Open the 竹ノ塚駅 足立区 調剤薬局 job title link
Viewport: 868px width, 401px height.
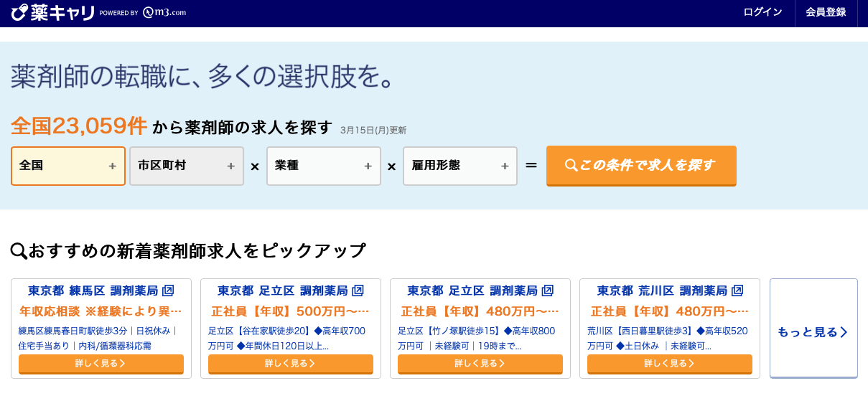472,291
